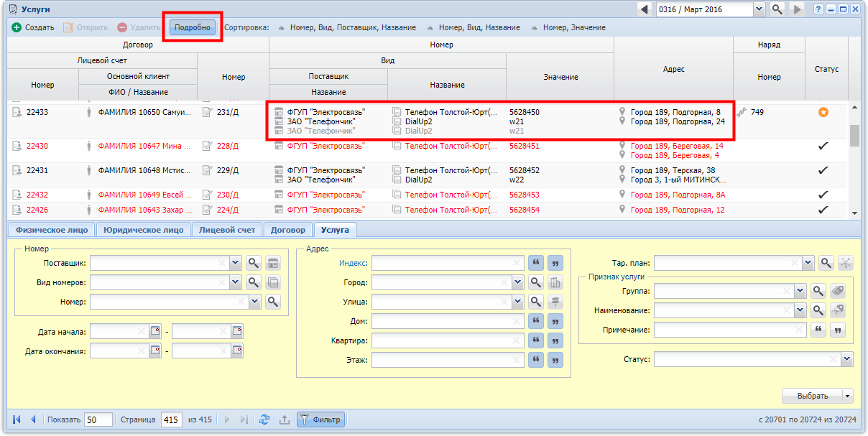Click the Индекс address input field
Image resolution: width=868 pixels, height=436 pixels.
click(447, 263)
